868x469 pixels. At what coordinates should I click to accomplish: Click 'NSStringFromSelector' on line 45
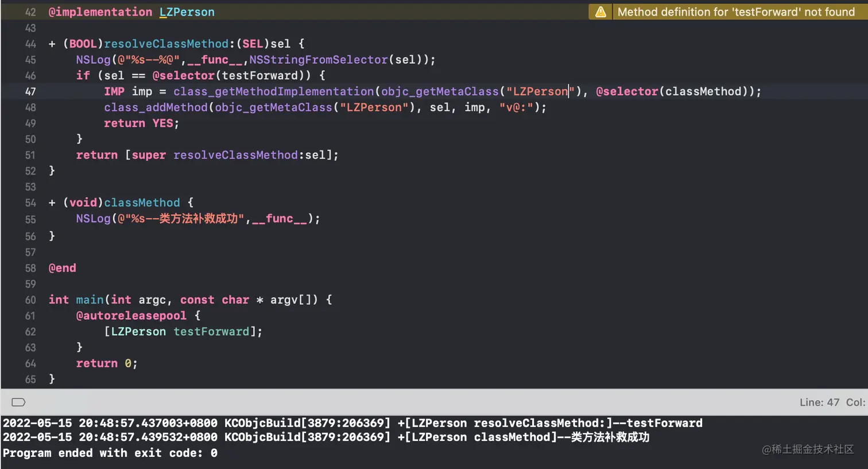pyautogui.click(x=319, y=60)
